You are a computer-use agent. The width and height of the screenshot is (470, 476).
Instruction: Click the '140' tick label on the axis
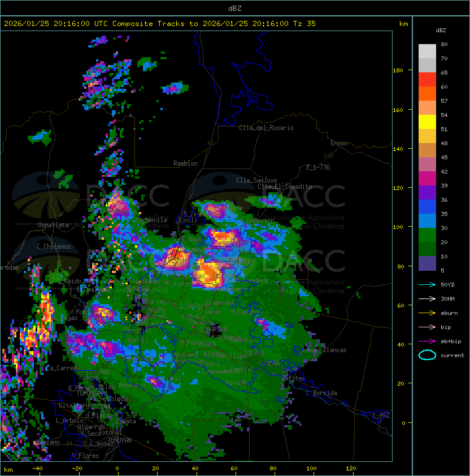pyautogui.click(x=398, y=149)
